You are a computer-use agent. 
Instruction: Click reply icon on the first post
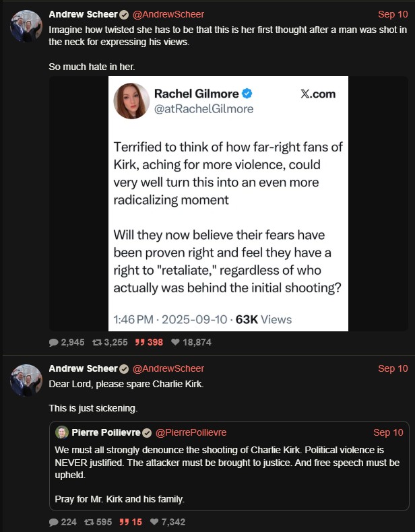[54, 342]
